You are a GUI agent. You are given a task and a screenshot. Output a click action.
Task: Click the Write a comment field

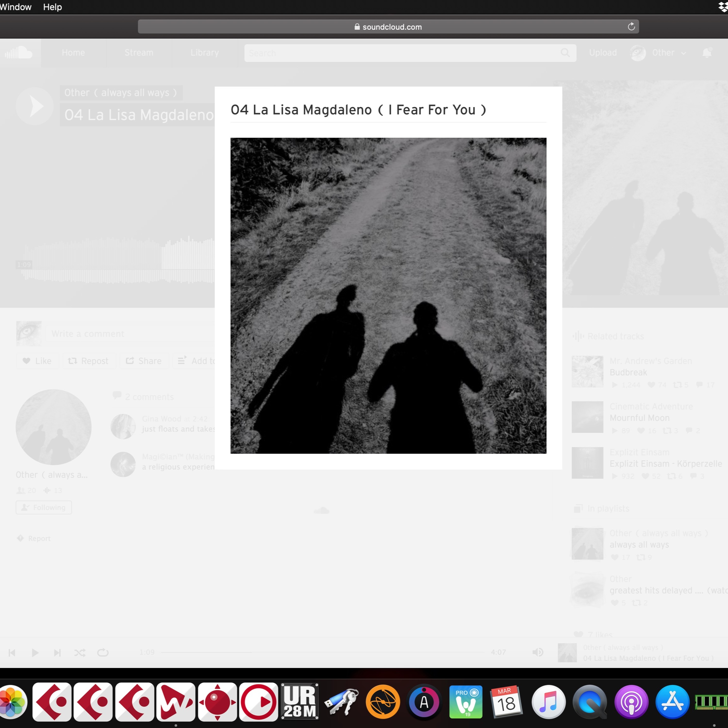pos(130,333)
